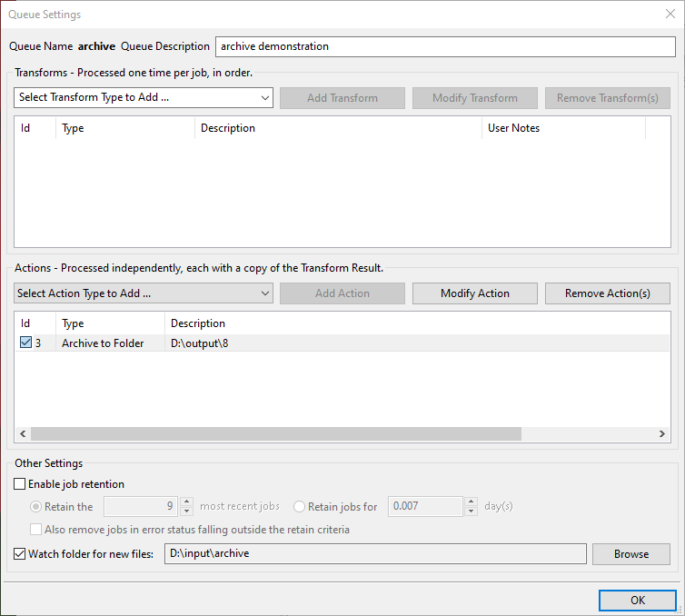Screen dimensions: 685x616
Task: Expand the Select Action Type dropdown
Action: (144, 293)
